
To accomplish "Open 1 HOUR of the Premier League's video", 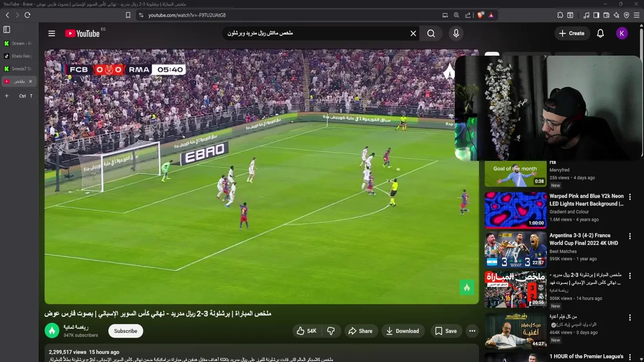I will pos(586,356).
